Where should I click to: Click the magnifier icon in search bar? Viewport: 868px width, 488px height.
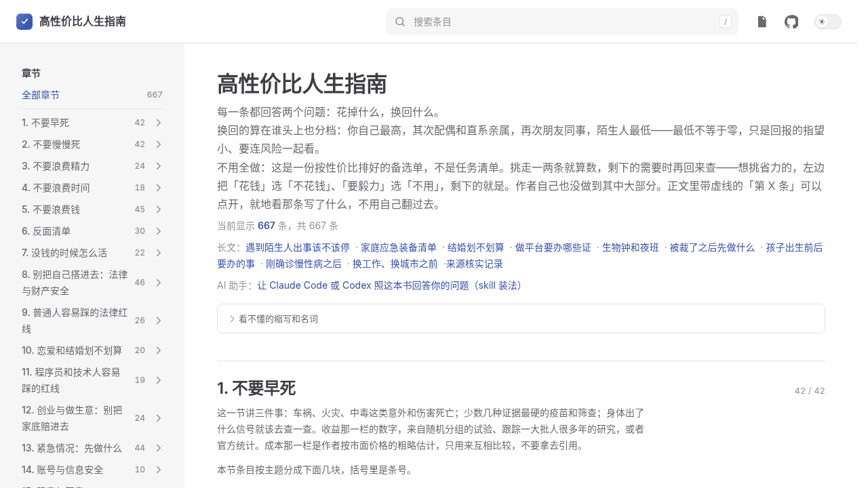pos(400,22)
